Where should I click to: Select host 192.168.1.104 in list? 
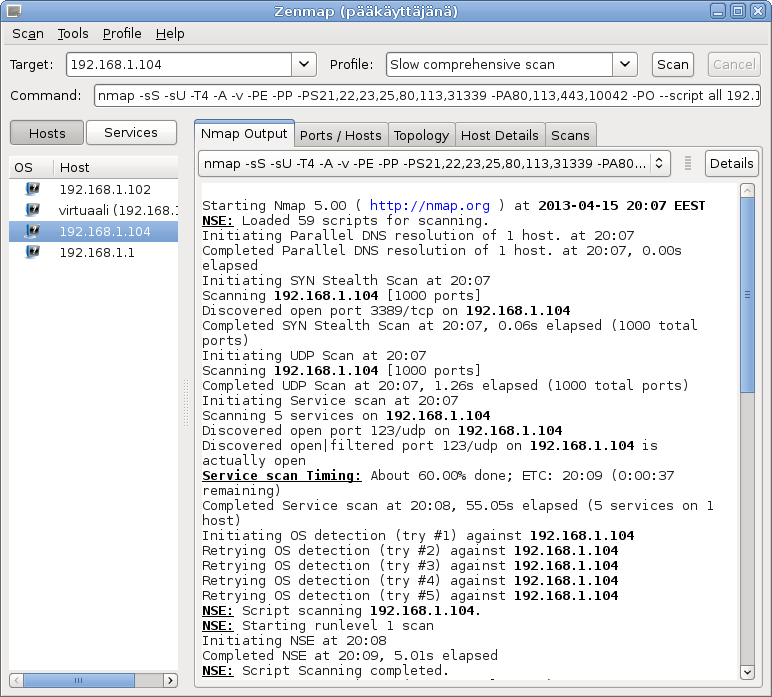[94, 231]
